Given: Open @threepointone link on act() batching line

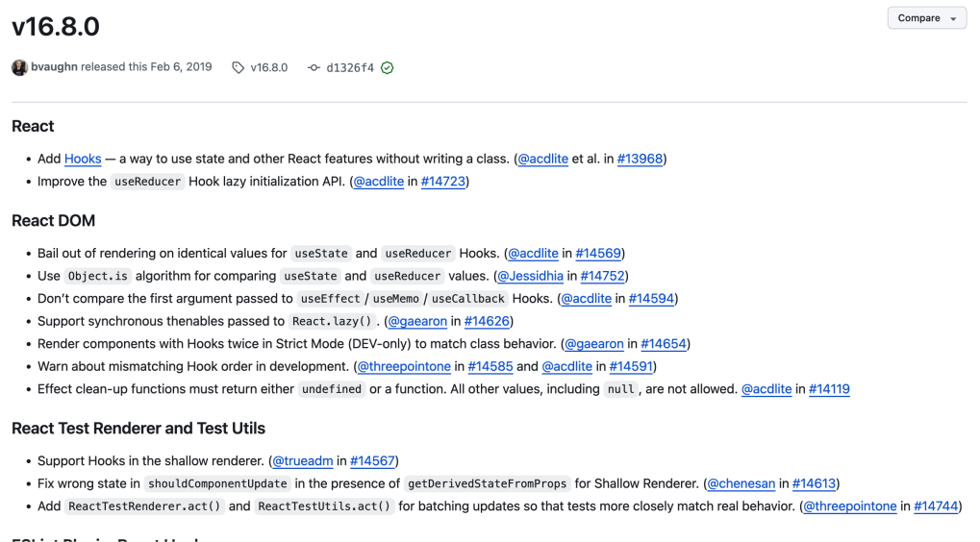Looking at the screenshot, I should click(850, 505).
